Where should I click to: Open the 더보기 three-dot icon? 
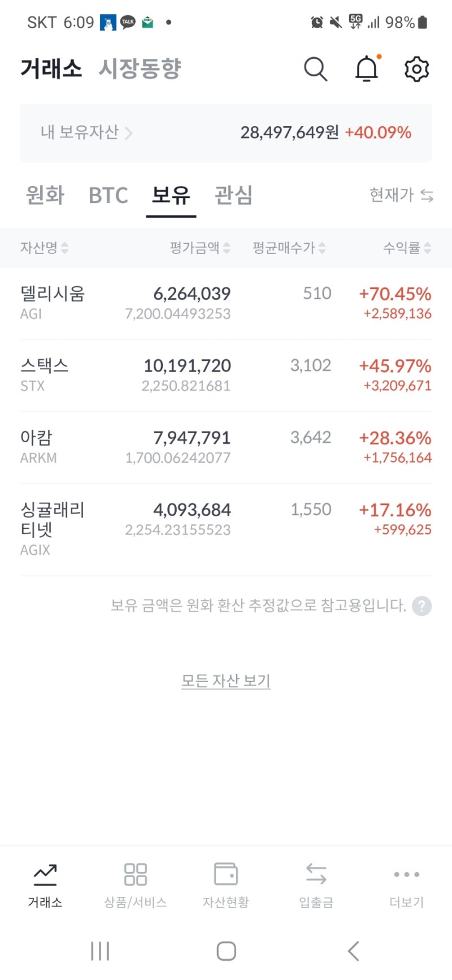click(x=406, y=874)
